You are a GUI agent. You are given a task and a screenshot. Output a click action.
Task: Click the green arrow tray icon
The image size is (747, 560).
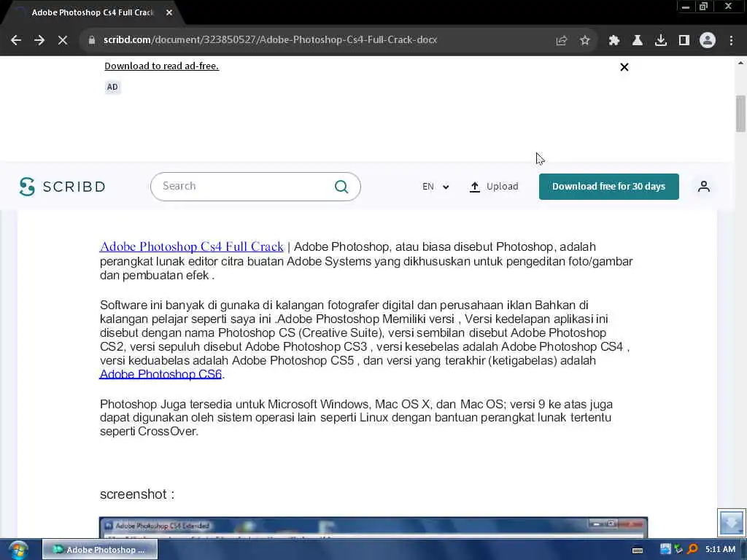pyautogui.click(x=679, y=550)
